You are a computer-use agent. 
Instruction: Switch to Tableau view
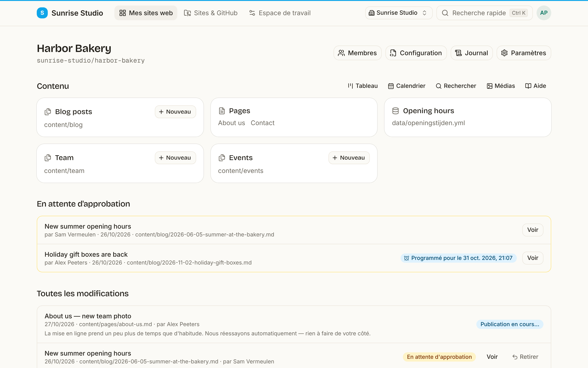362,86
